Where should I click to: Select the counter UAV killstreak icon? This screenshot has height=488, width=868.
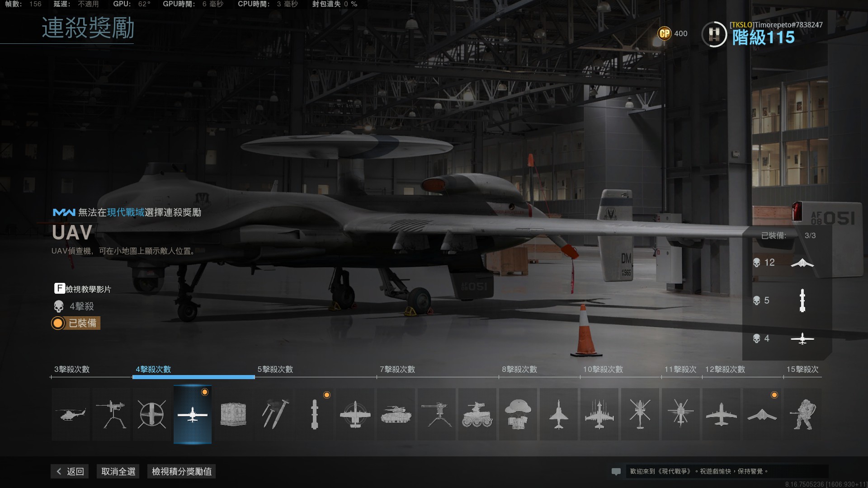pyautogui.click(x=152, y=414)
